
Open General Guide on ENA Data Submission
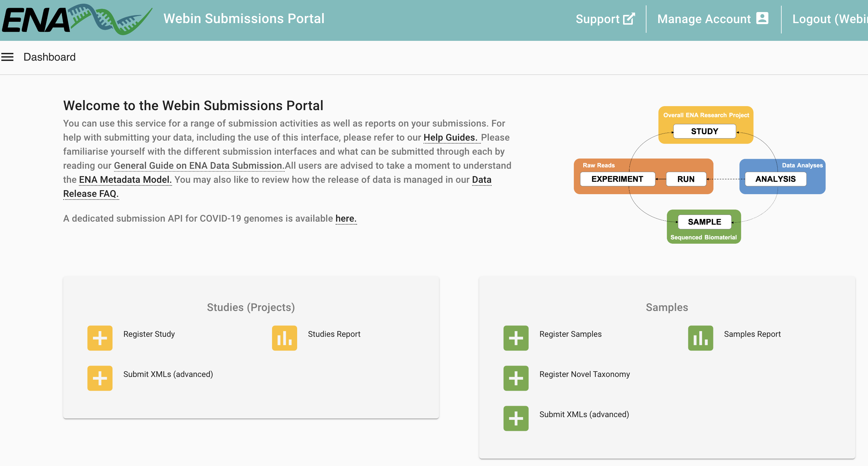199,166
